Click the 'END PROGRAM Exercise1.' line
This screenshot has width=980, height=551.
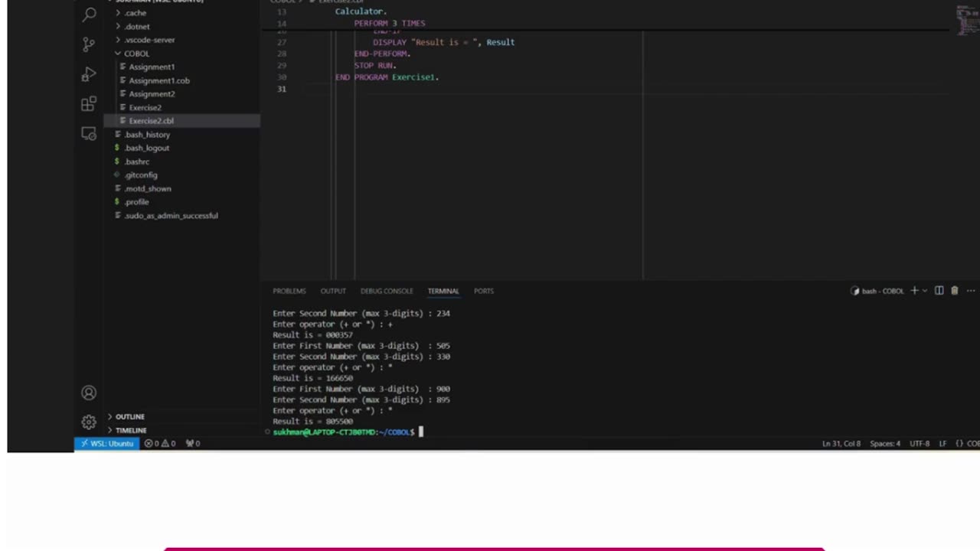point(387,77)
